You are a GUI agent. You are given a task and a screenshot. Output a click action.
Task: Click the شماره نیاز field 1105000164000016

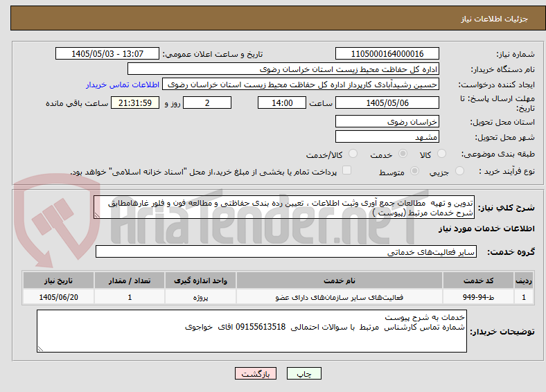(387, 53)
